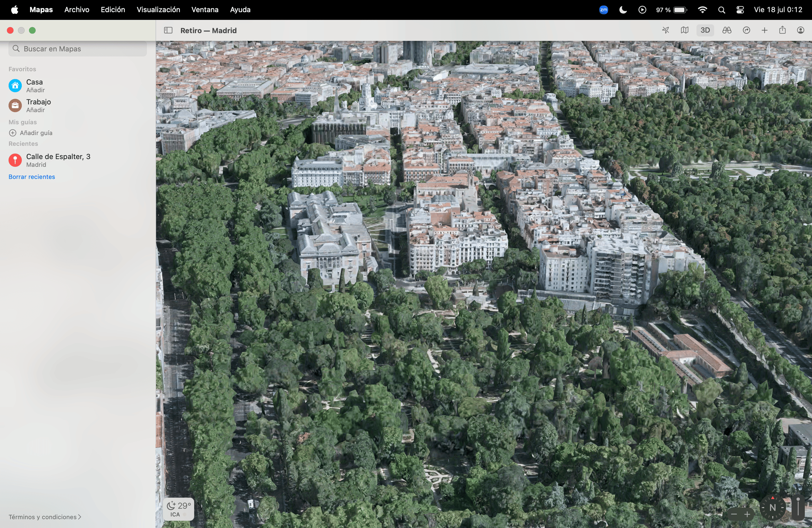Click the current location arrow icon
The width and height of the screenshot is (812, 528).
click(x=665, y=30)
